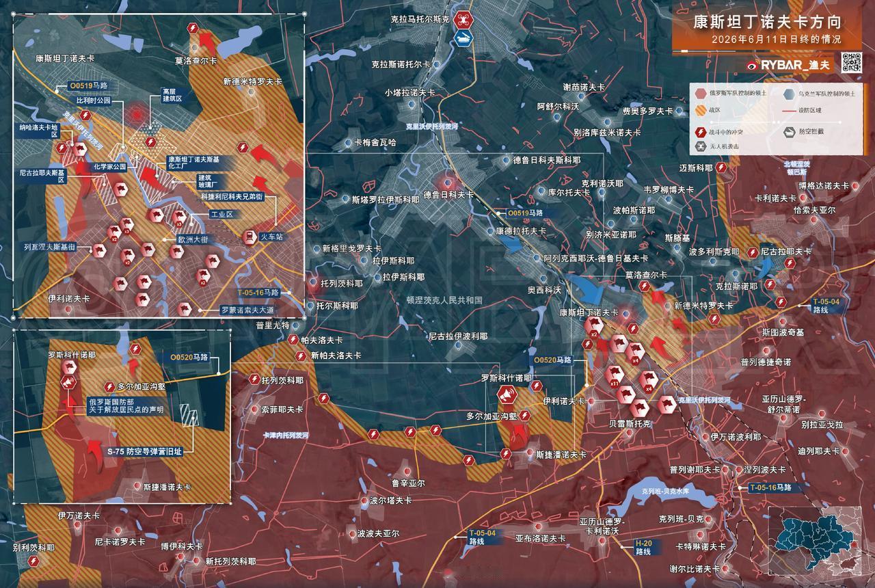Click the clash icon beside 别利茨科耶
The height and width of the screenshot is (588, 875).
[34, 561]
